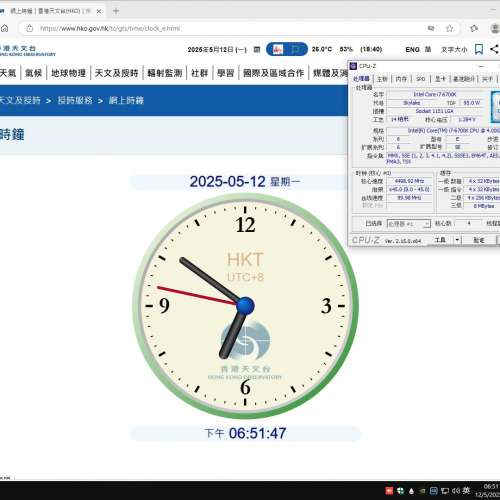Open network icon in system tray
Image resolution: width=500 pixels, height=500 pixels.
point(445,491)
